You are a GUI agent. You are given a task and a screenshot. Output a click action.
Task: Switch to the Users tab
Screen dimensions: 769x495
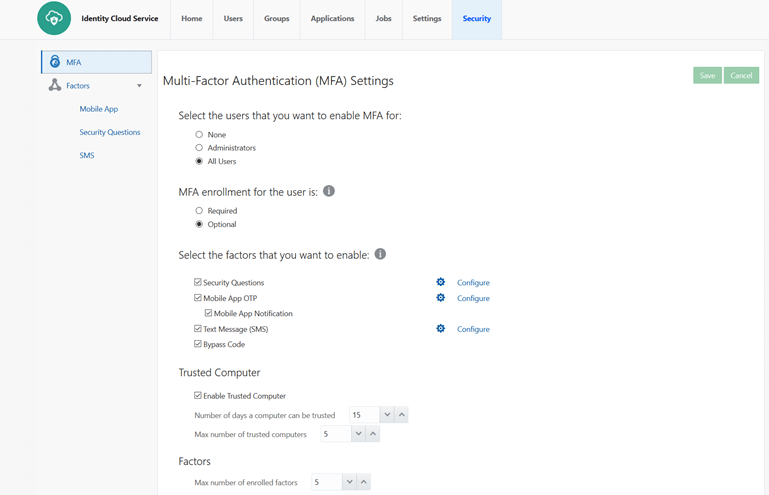point(233,19)
